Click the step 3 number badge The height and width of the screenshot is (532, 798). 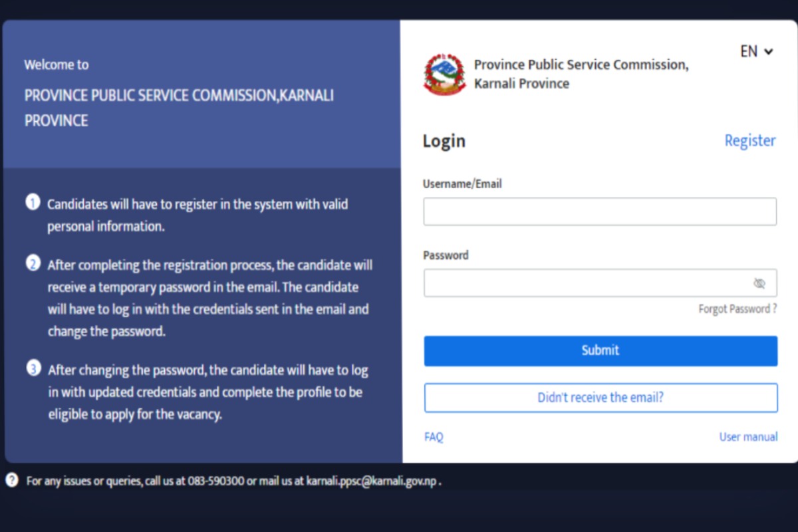(33, 368)
